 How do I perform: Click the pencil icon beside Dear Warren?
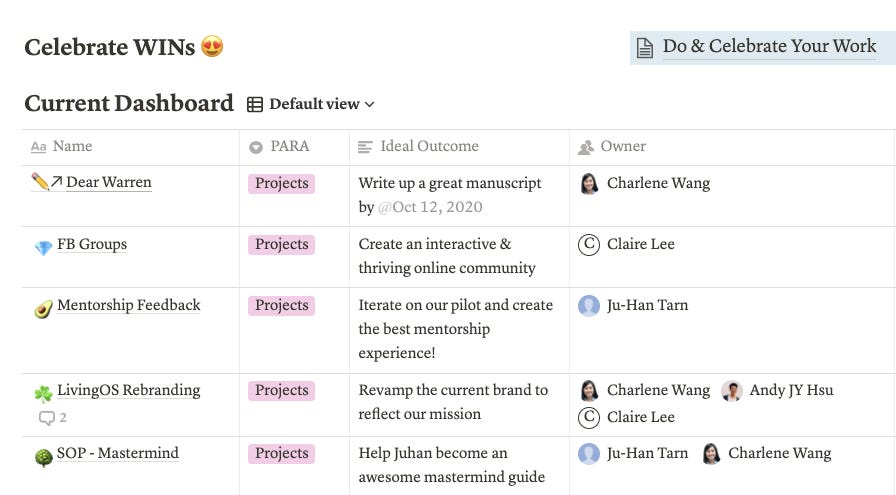click(x=40, y=182)
